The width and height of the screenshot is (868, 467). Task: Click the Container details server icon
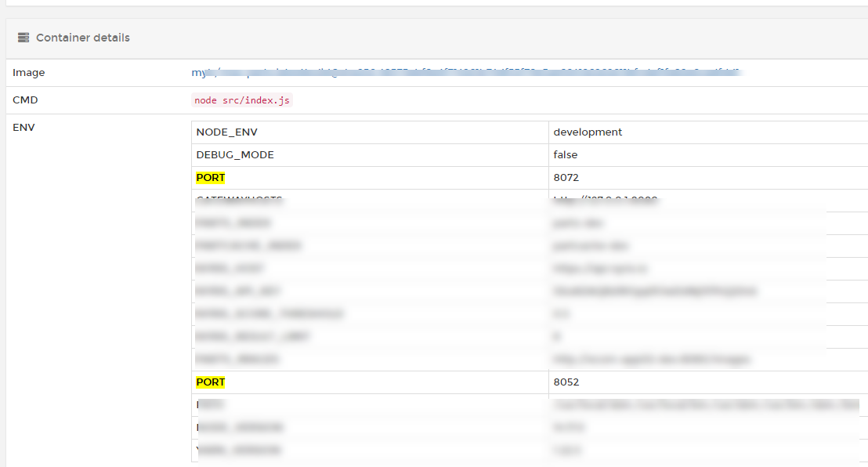(x=24, y=38)
